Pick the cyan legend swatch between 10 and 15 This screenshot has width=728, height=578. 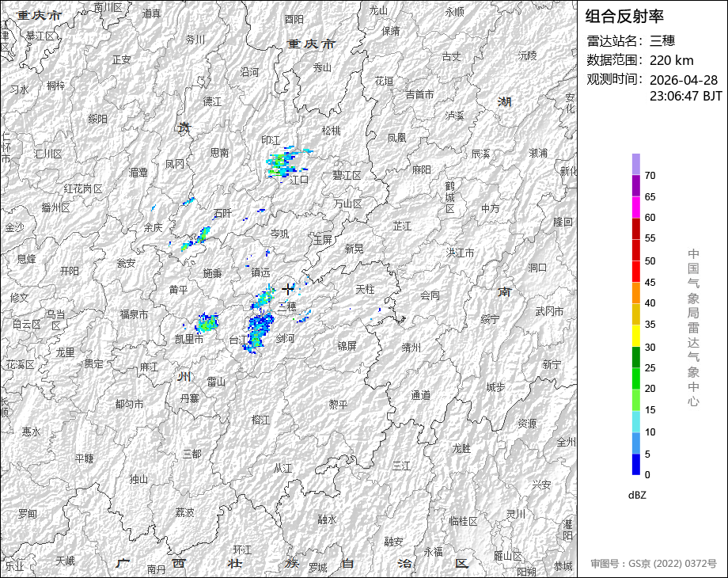636,421
